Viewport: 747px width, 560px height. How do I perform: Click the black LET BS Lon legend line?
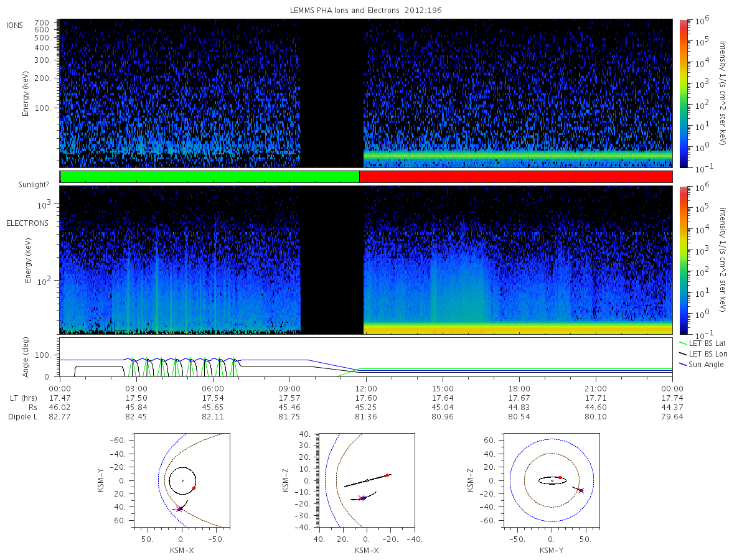tap(683, 353)
